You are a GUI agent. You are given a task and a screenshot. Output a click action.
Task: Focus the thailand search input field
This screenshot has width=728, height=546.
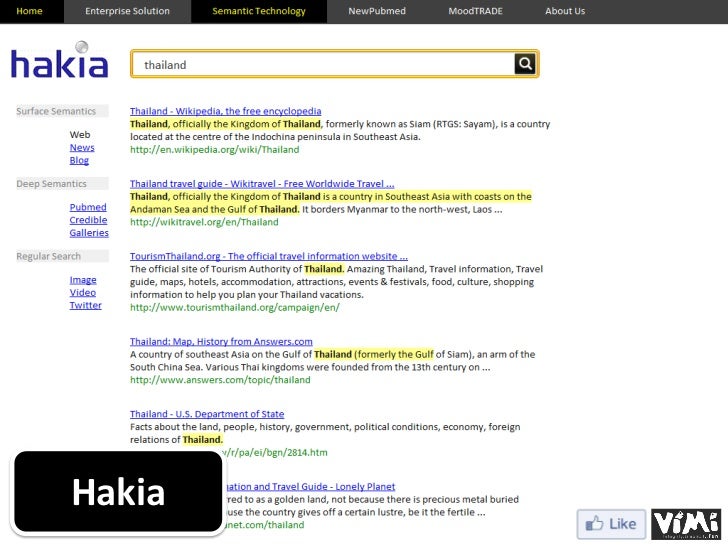[x=323, y=64]
